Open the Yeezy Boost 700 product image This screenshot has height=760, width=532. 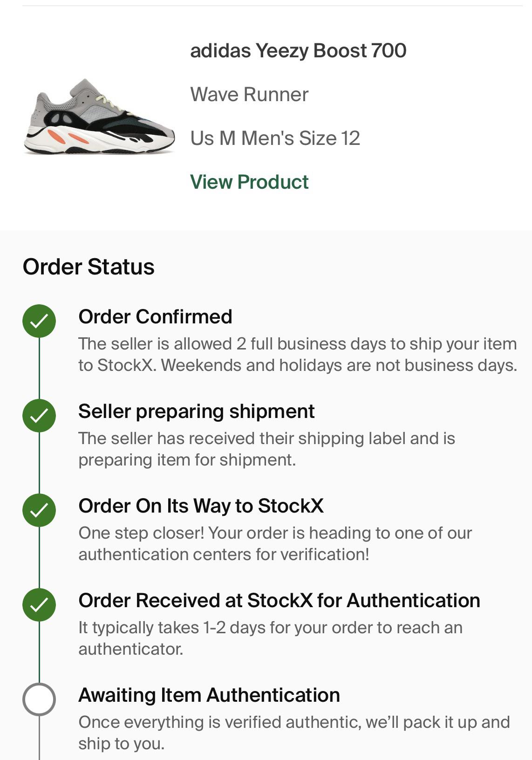99,119
